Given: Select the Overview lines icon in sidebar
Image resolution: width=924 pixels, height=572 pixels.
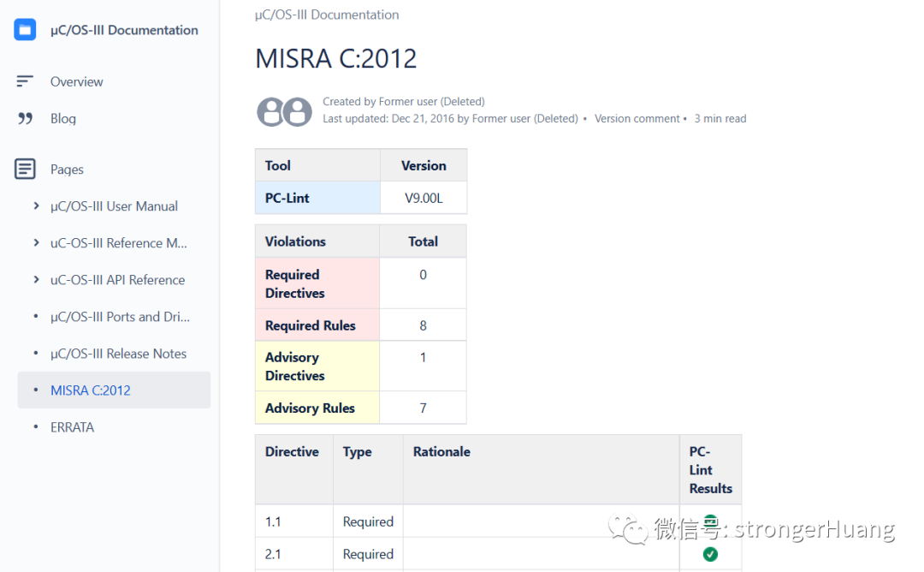Looking at the screenshot, I should (25, 81).
